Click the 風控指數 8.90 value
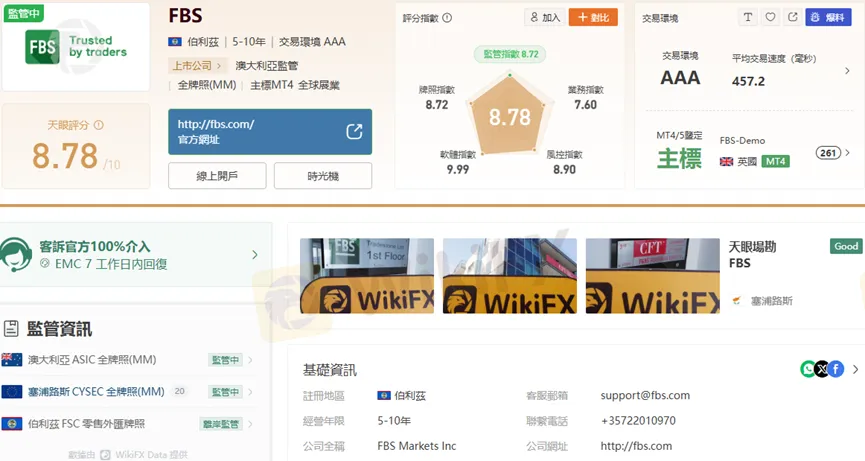Screen dimensions: 865x461 564,170
